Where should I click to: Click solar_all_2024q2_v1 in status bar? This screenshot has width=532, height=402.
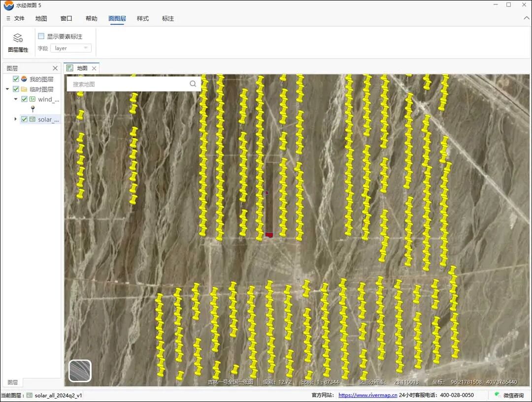[58, 395]
